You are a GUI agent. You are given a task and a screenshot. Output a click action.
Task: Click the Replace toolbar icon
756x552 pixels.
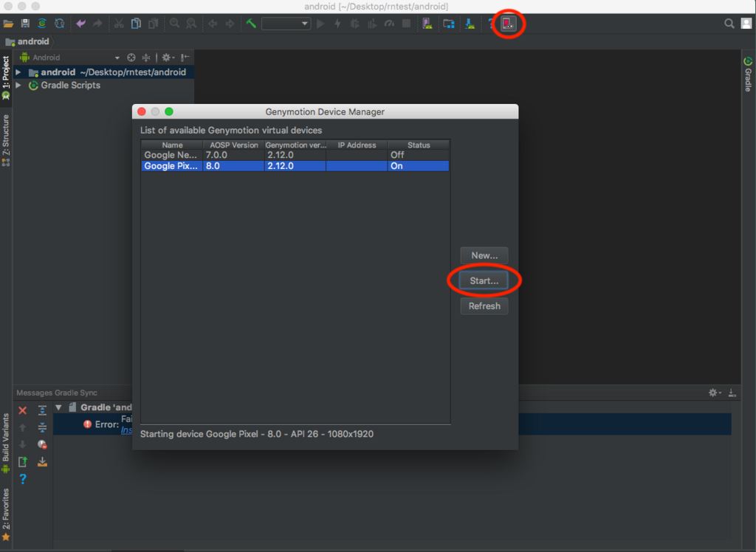(191, 24)
